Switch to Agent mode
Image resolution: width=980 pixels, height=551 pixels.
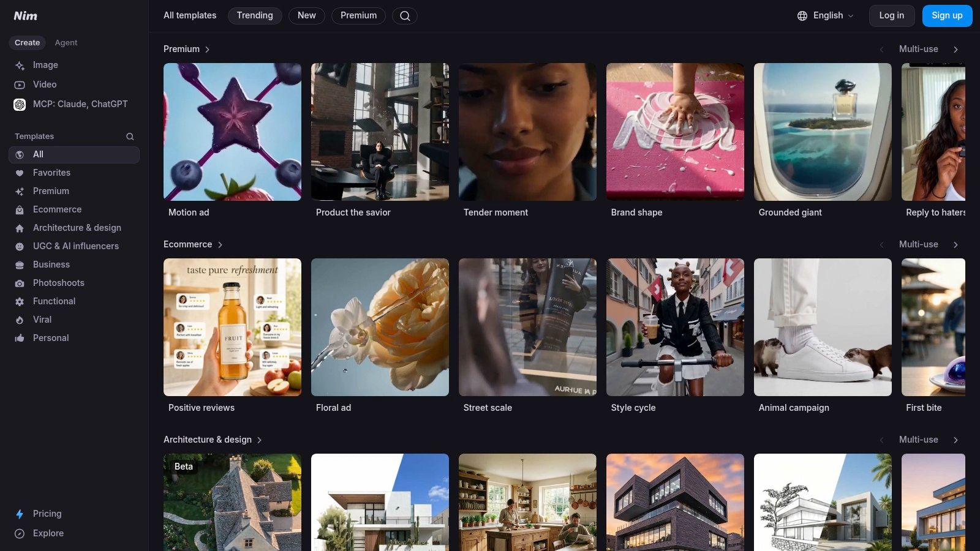[x=66, y=43]
